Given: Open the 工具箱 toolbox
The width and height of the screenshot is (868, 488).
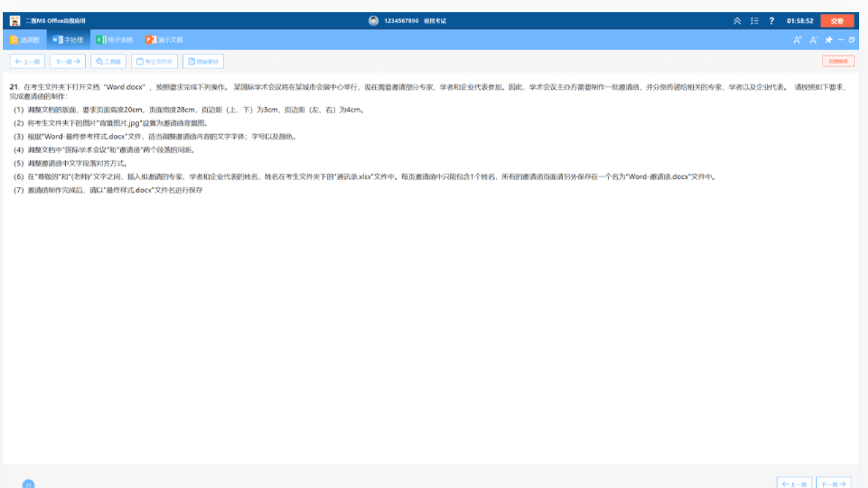Looking at the screenshot, I should (x=108, y=62).
